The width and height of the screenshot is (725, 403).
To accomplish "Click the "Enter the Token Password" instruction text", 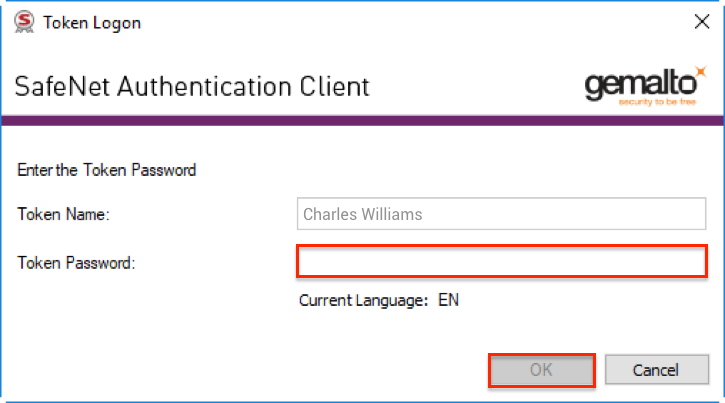I will 107,169.
